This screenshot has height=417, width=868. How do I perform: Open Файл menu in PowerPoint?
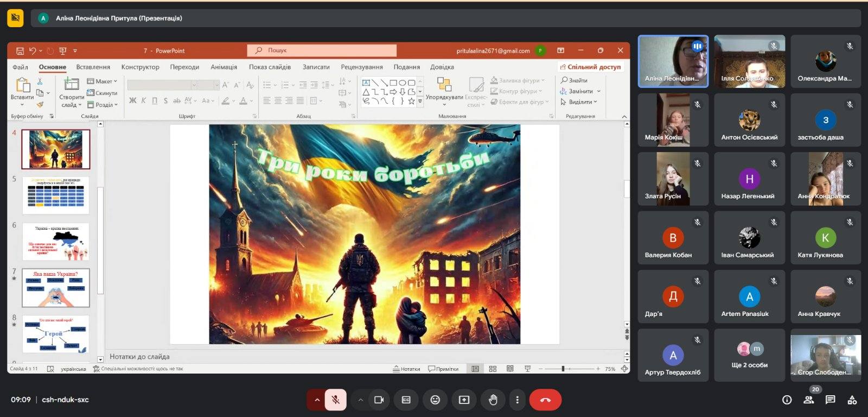pos(20,67)
